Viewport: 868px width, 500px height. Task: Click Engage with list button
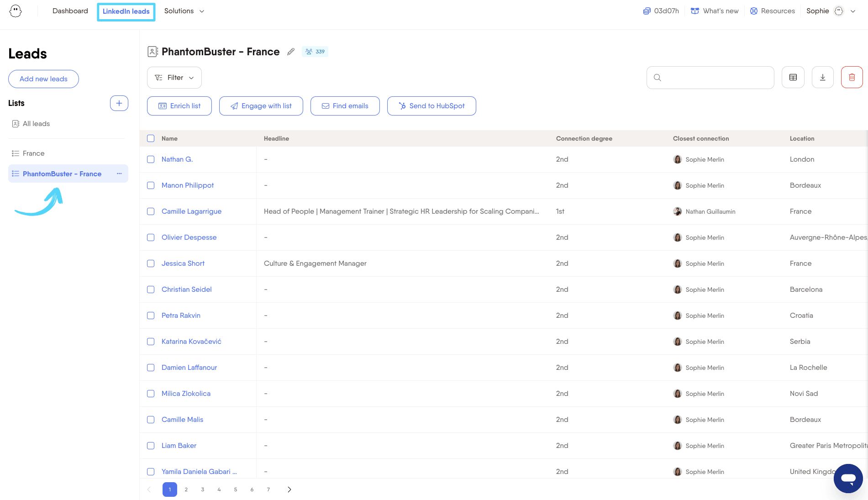click(261, 106)
